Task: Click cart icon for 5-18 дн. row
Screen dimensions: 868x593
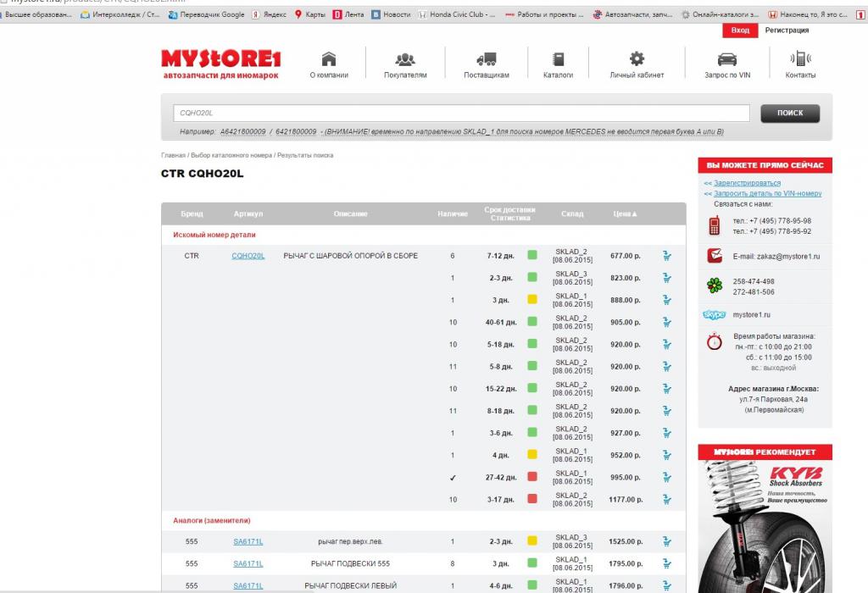Action: (x=667, y=344)
